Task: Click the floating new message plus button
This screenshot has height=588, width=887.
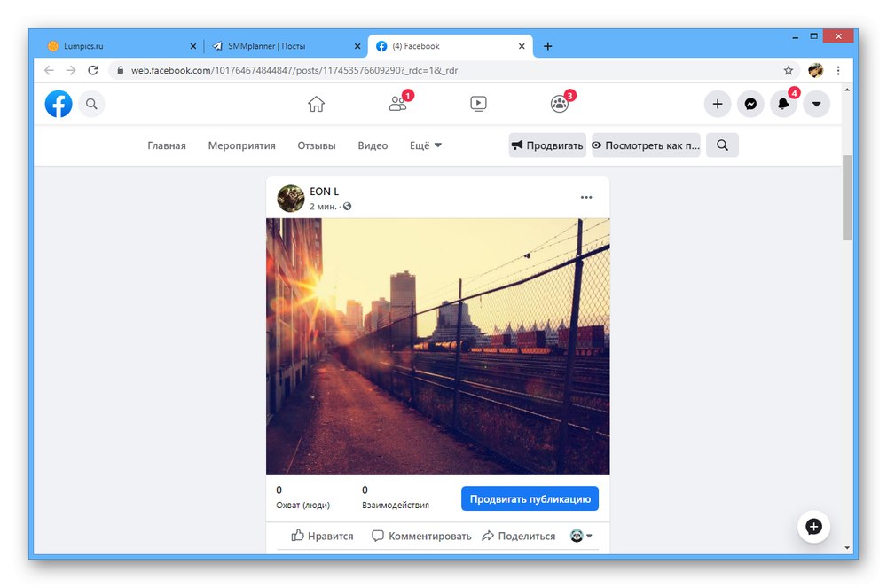Action: [x=813, y=527]
